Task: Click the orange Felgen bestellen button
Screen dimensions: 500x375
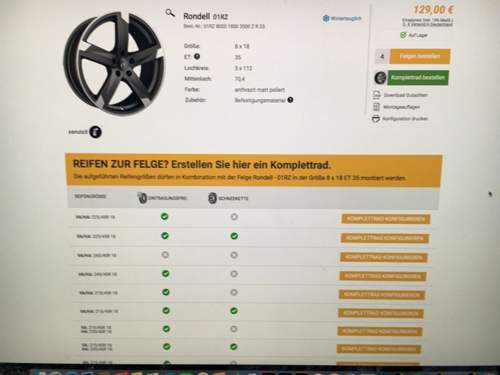Action: [x=420, y=56]
